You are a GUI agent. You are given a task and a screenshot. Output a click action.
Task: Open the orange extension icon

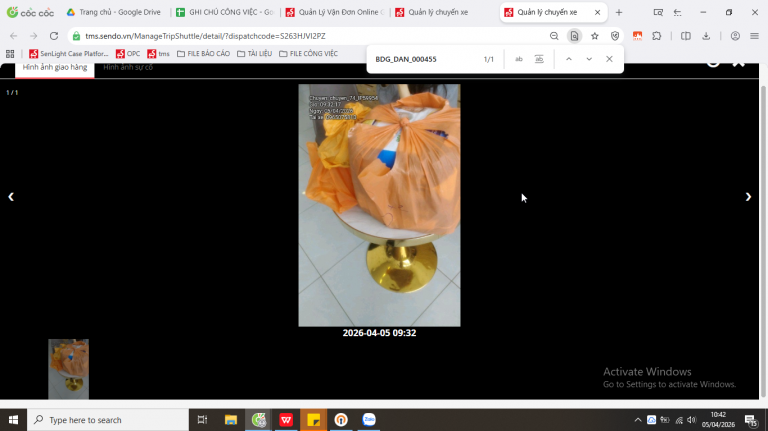637,36
